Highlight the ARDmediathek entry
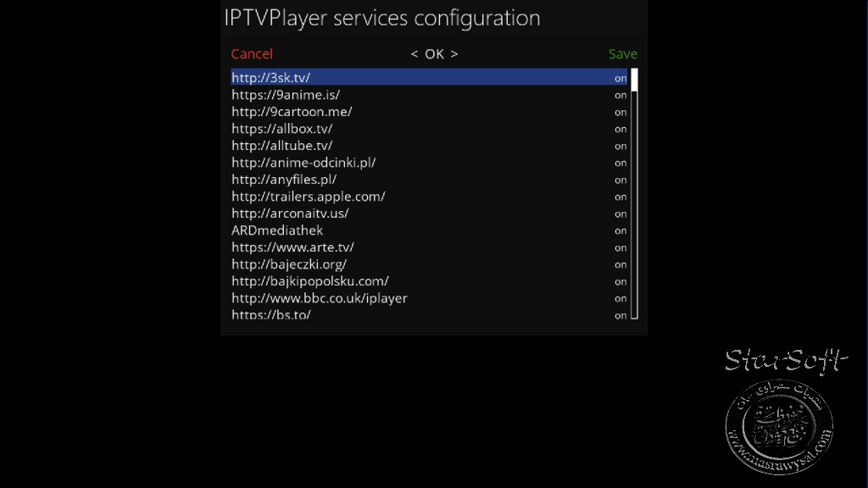Screen dimensions: 868x488 click(429, 230)
